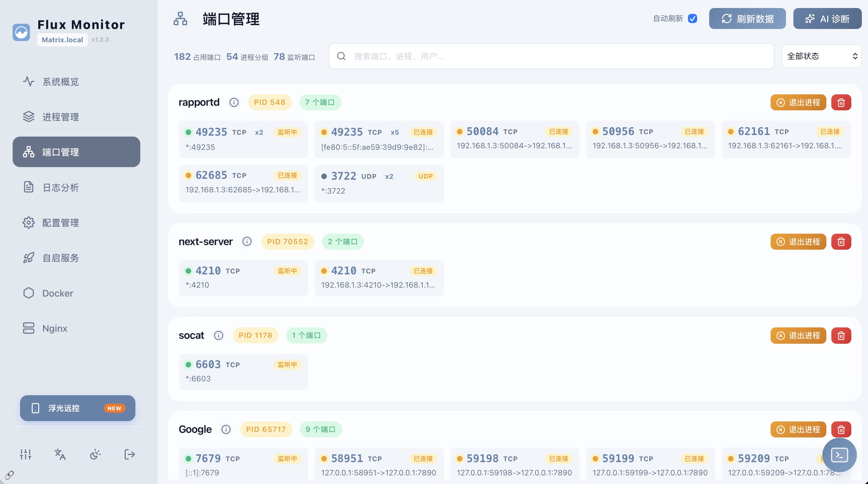This screenshot has height=484, width=868.
Task: Click the red trash button for Google
Action: tap(841, 430)
